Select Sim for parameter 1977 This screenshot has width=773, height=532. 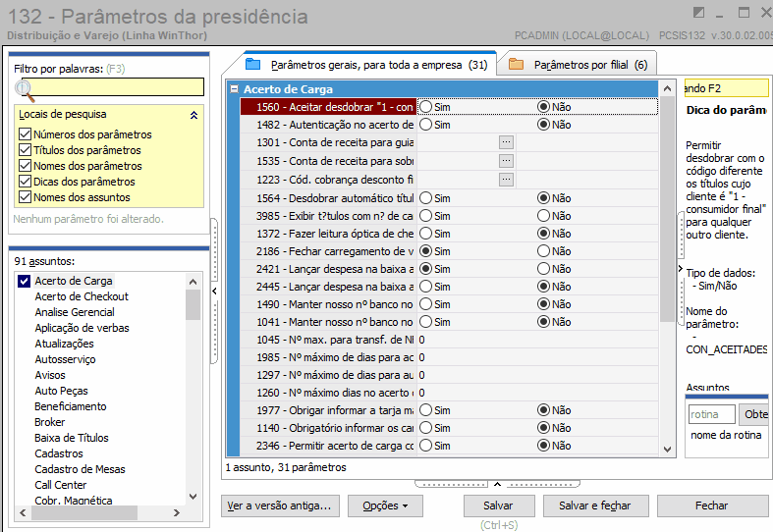[426, 410]
